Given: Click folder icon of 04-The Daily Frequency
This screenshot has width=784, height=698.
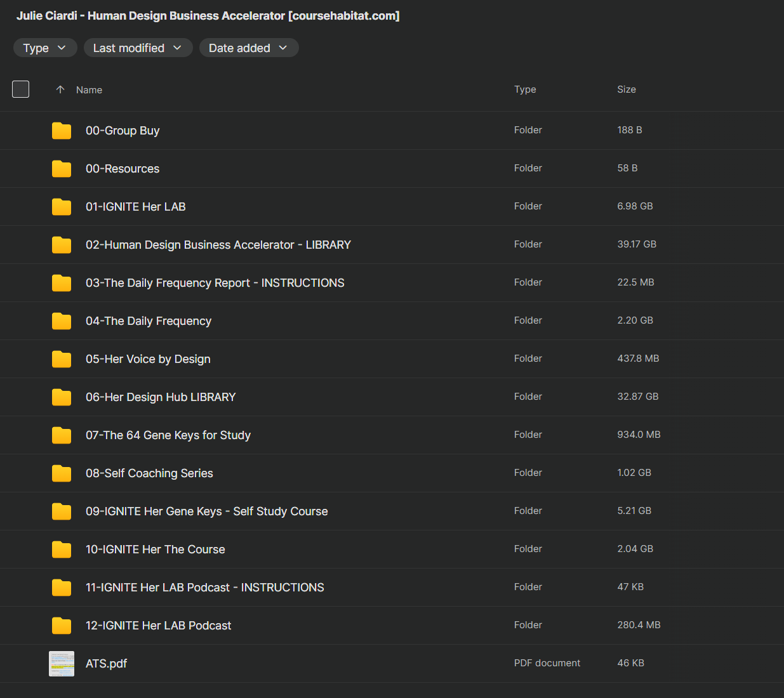Looking at the screenshot, I should click(62, 321).
